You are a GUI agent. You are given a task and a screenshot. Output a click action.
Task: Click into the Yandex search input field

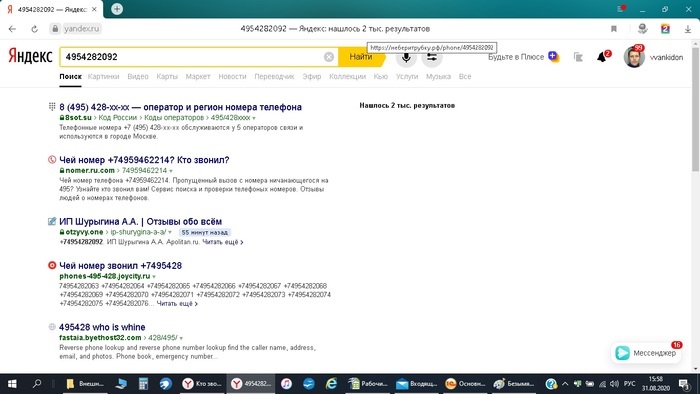click(x=192, y=57)
